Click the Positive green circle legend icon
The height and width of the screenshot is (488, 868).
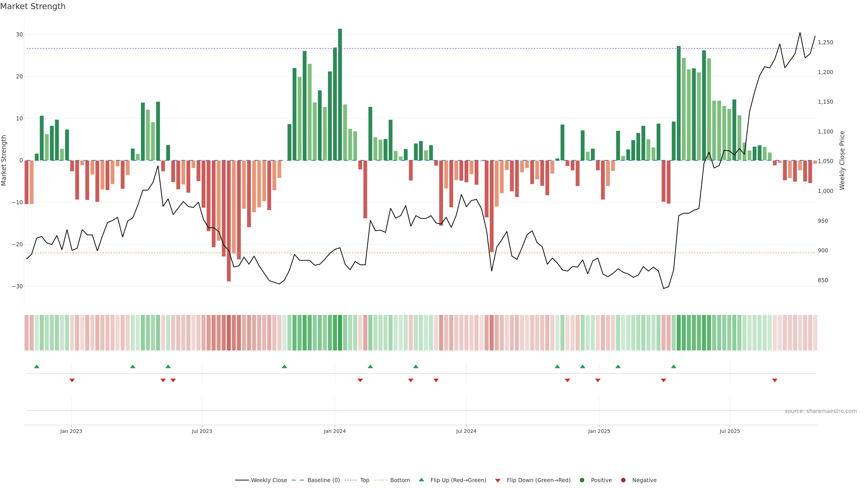pyautogui.click(x=582, y=480)
